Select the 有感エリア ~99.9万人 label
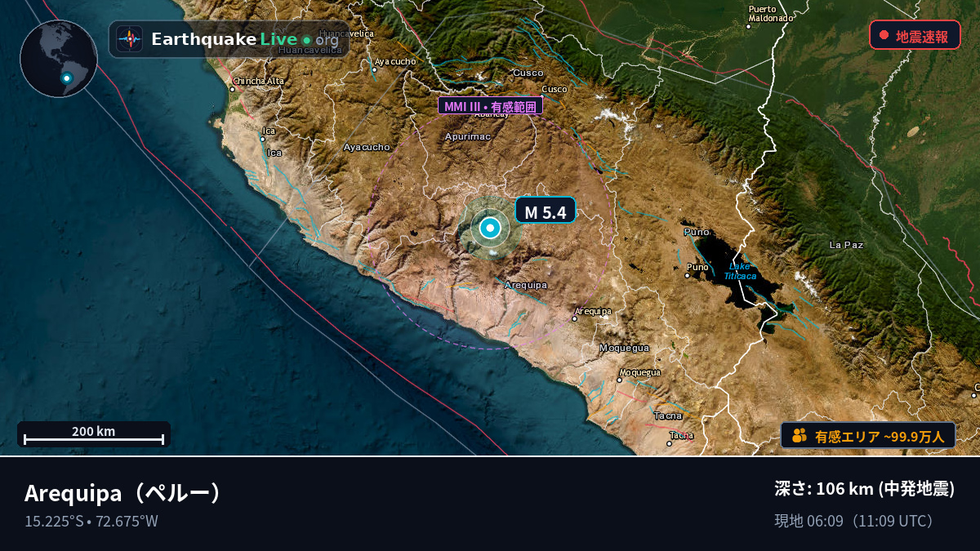 pyautogui.click(x=880, y=437)
